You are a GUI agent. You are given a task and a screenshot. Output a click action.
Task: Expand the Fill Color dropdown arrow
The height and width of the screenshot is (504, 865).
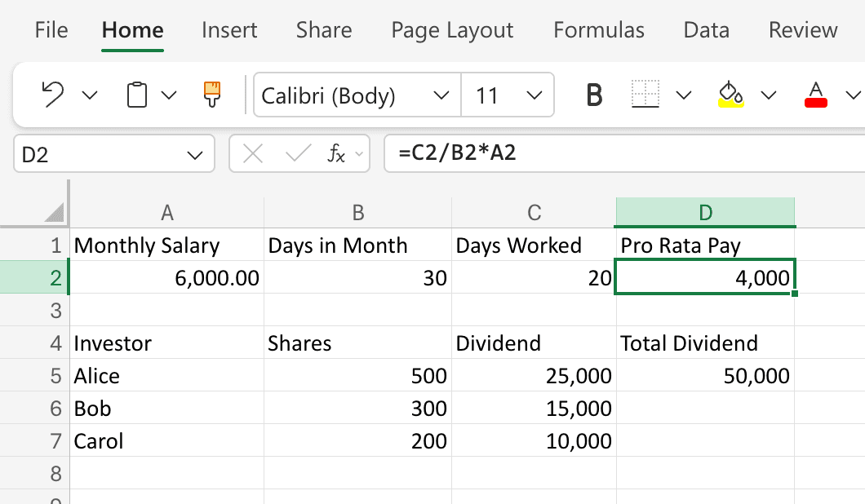coord(768,95)
